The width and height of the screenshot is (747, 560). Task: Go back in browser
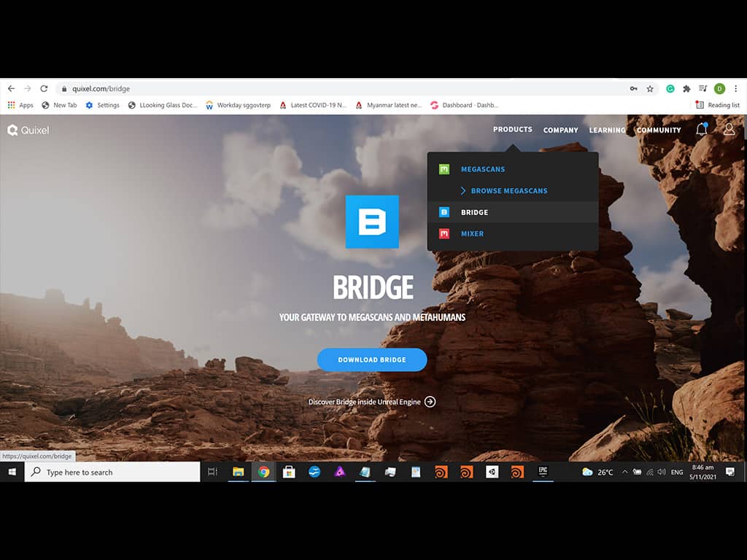tap(12, 88)
